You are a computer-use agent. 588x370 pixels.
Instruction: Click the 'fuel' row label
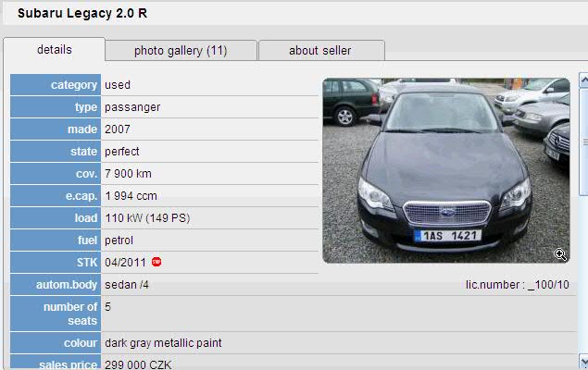coord(56,240)
